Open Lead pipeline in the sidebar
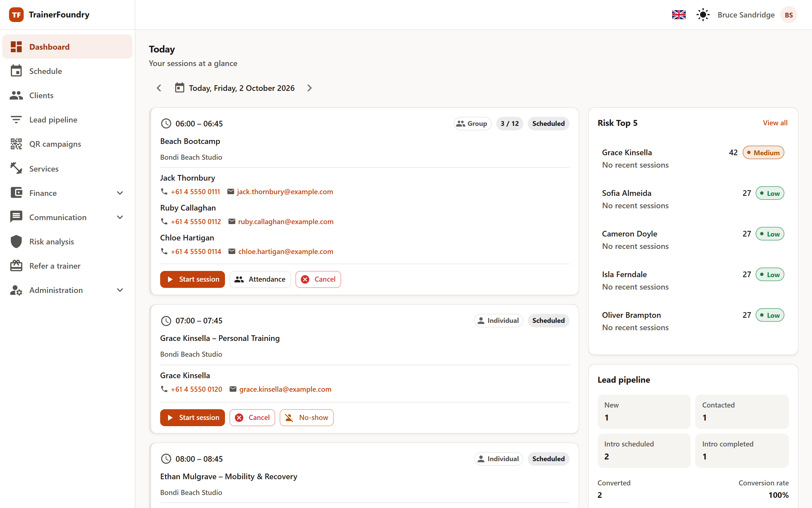The width and height of the screenshot is (812, 508). [x=67, y=120]
